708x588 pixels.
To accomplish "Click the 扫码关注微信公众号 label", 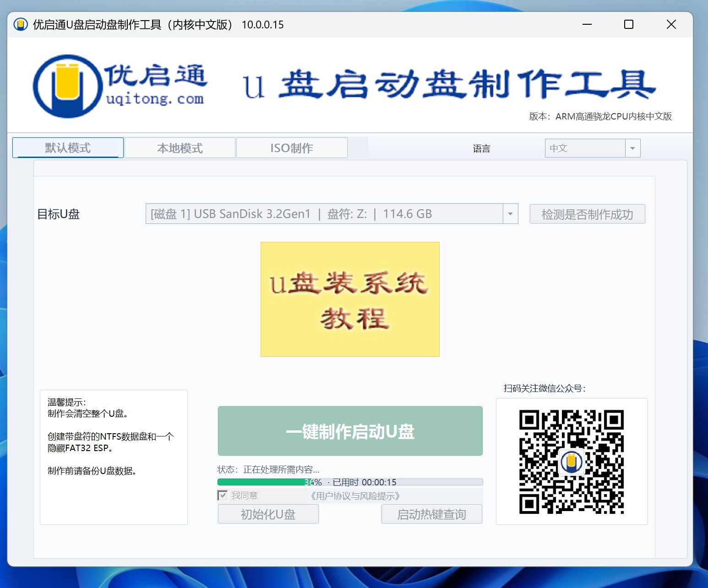I will (545, 388).
